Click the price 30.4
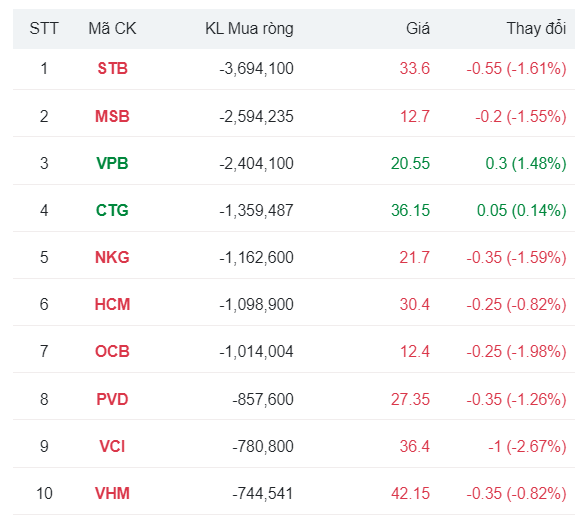587x518 pixels. coord(414,304)
